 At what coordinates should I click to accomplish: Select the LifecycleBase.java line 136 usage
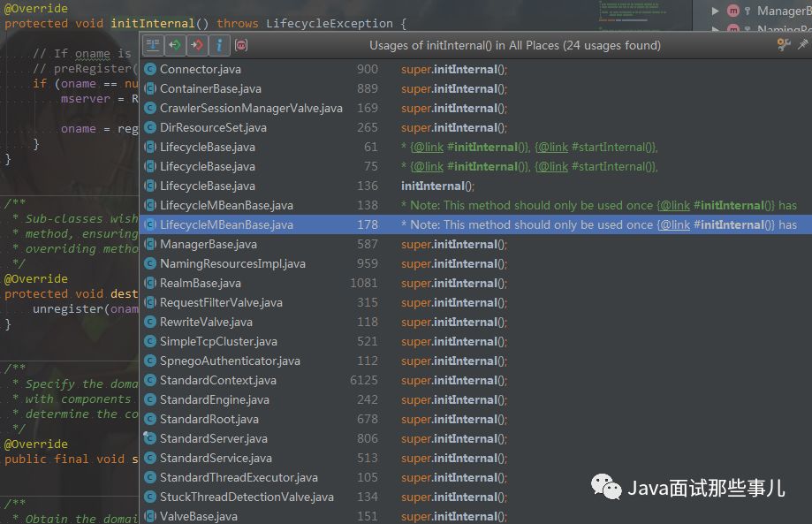(x=208, y=186)
